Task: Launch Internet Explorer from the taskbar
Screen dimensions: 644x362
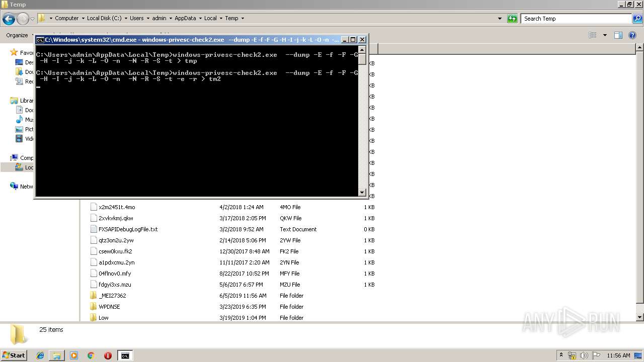Action: [40, 355]
